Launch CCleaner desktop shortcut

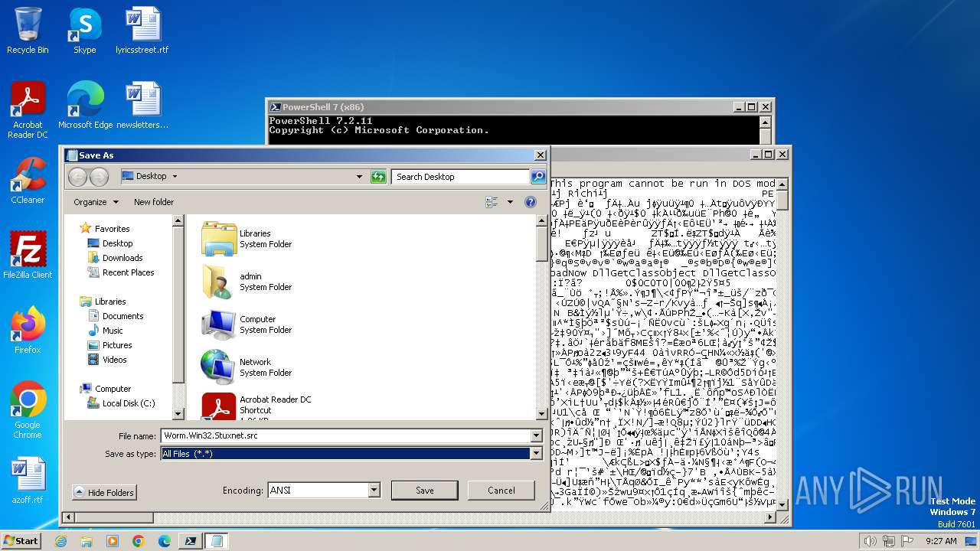pyautogui.click(x=28, y=180)
